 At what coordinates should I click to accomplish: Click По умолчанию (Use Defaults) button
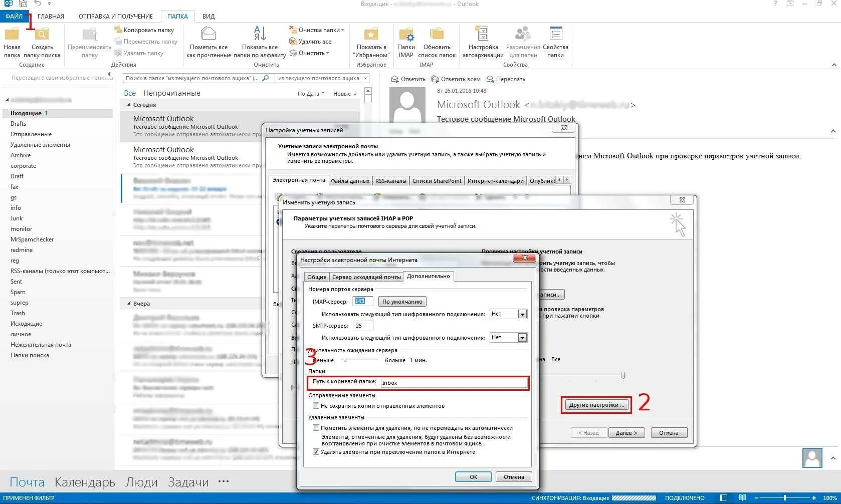[402, 302]
